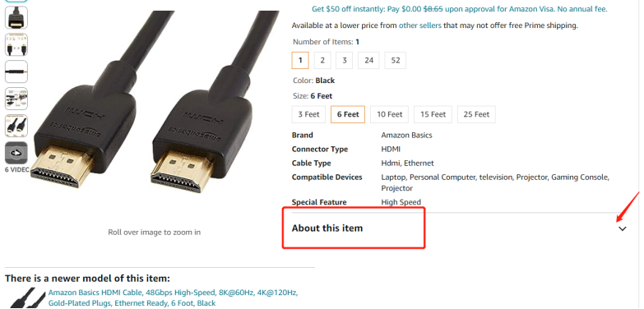
Task: Open the cable pair thumbnail image
Action: [16, 44]
